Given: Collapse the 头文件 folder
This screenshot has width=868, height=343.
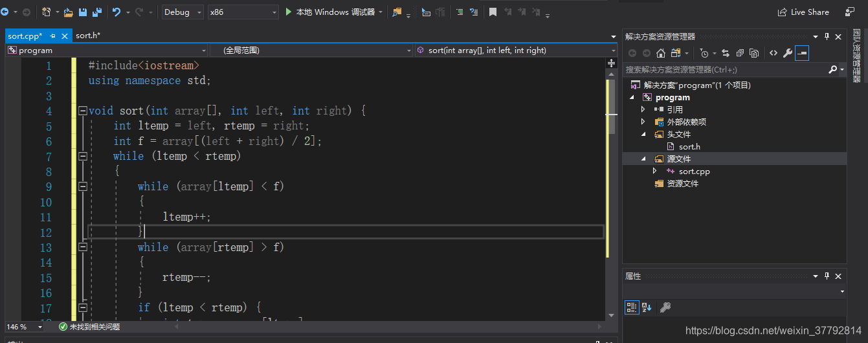Looking at the screenshot, I should click(643, 134).
